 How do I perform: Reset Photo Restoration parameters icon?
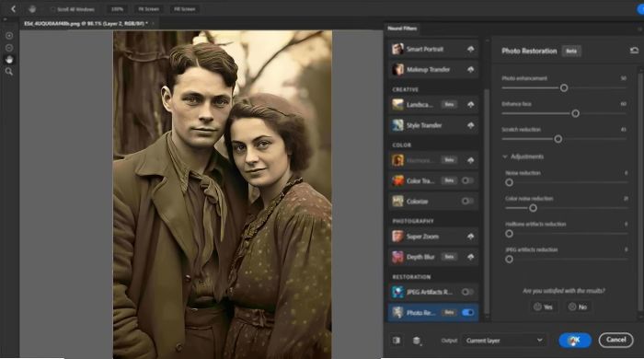click(634, 51)
